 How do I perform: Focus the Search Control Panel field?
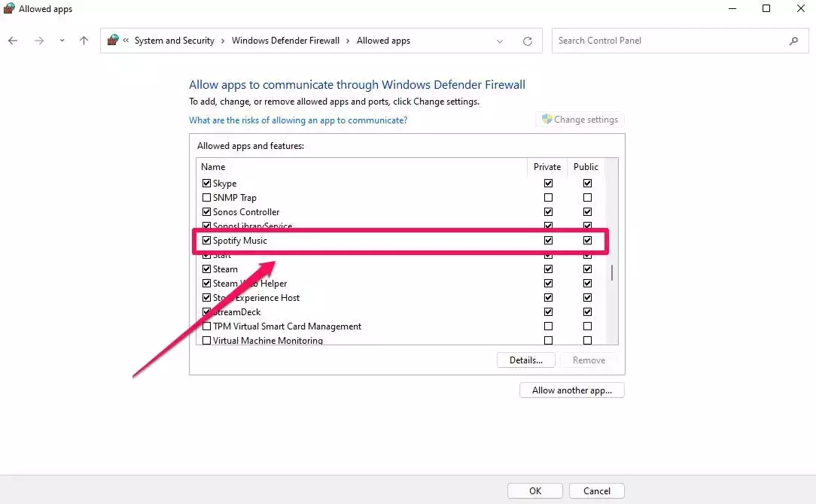point(670,41)
